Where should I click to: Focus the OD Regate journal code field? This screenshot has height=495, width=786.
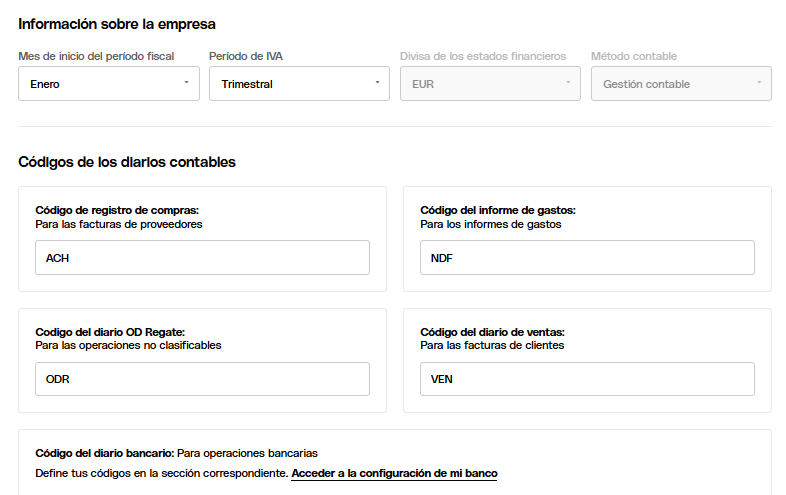point(203,379)
